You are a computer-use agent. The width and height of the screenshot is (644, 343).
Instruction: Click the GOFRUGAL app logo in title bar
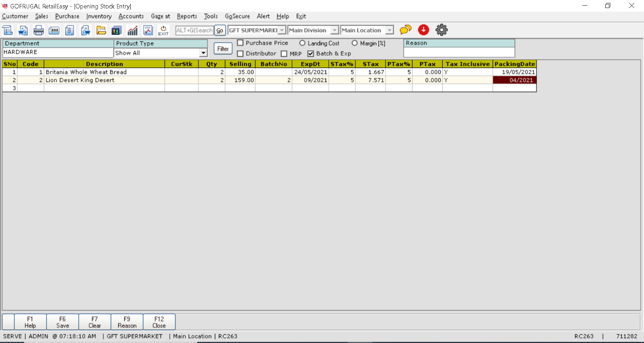tap(5, 6)
